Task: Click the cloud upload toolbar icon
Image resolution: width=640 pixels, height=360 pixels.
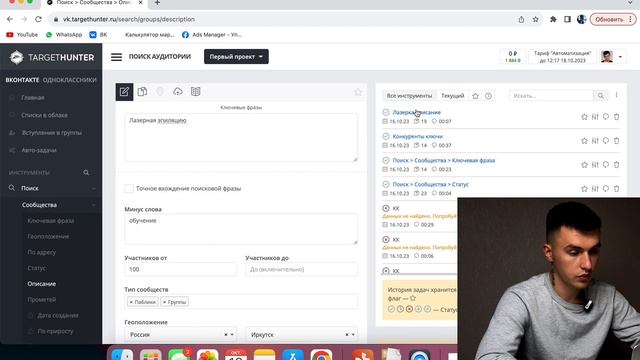Action: pyautogui.click(x=178, y=92)
